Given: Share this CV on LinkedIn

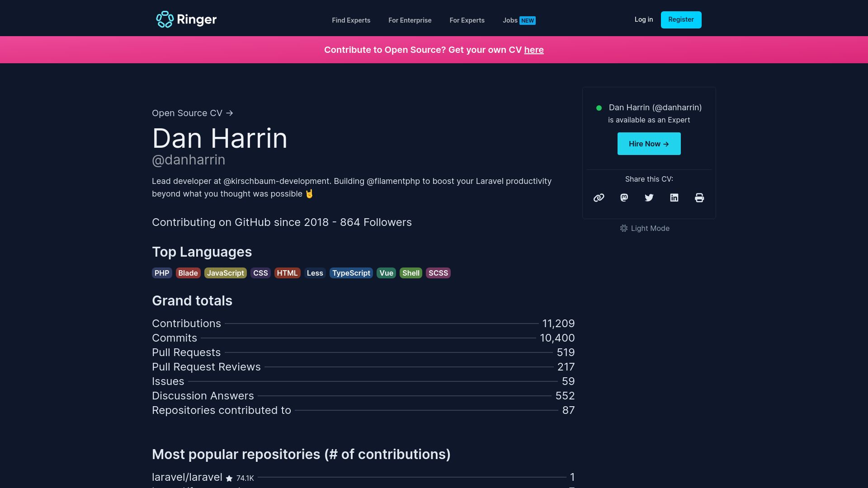Looking at the screenshot, I should pos(674,197).
